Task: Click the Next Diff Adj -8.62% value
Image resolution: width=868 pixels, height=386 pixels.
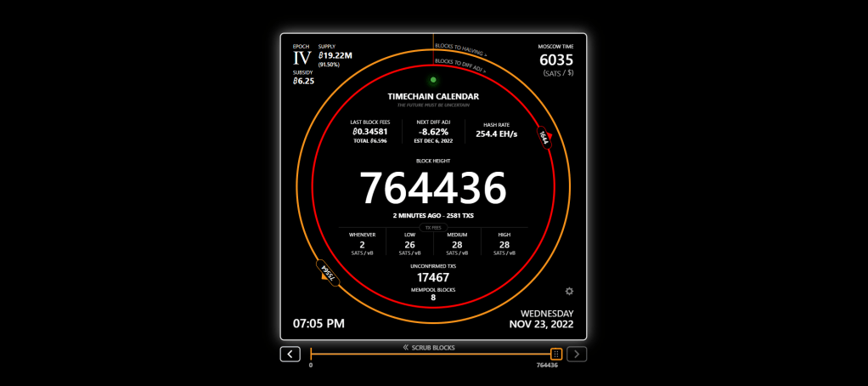Action: pos(433,133)
